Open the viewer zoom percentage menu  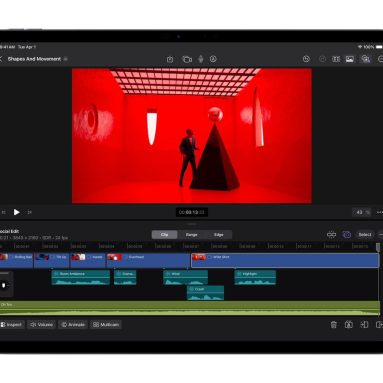pyautogui.click(x=362, y=212)
